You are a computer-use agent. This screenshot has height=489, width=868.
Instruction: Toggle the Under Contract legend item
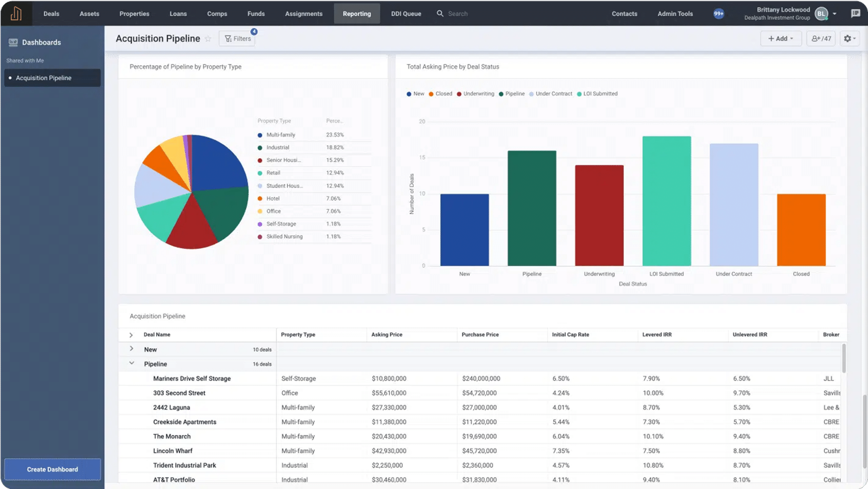click(x=551, y=94)
